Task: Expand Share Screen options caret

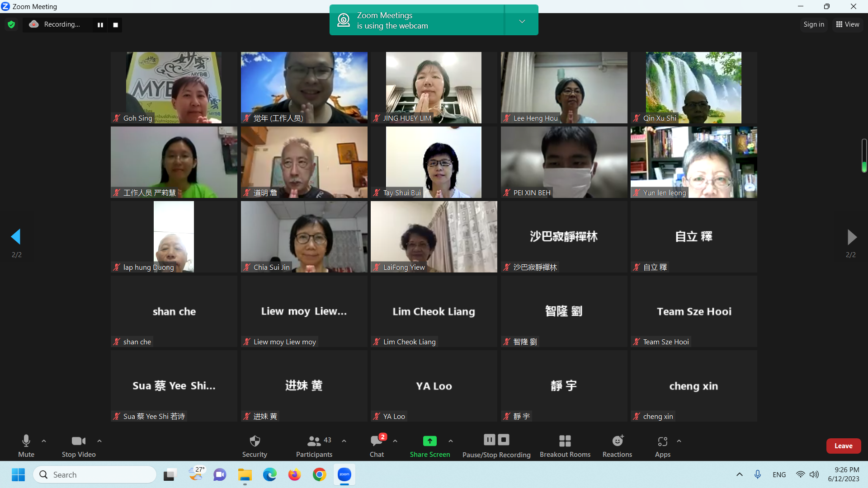Action: [x=451, y=441]
